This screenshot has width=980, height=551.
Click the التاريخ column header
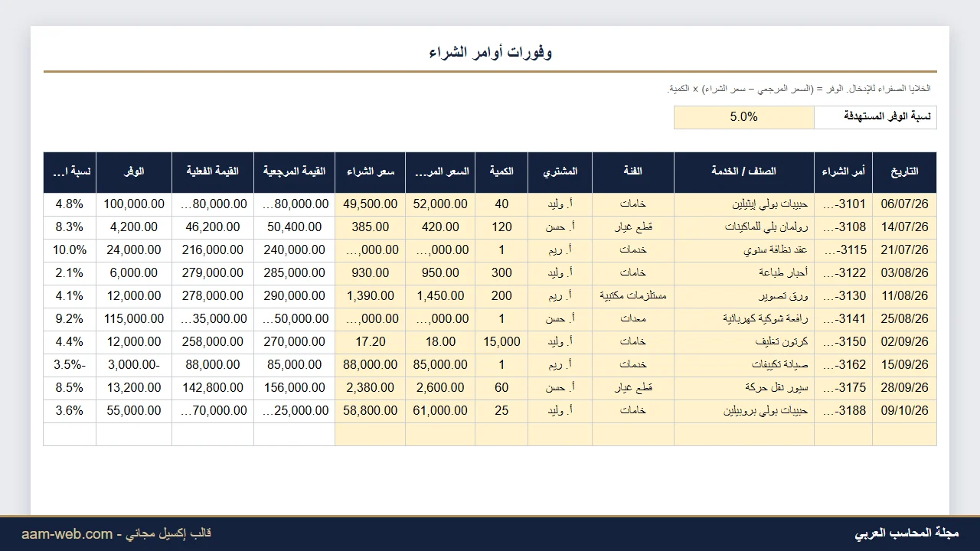click(904, 172)
